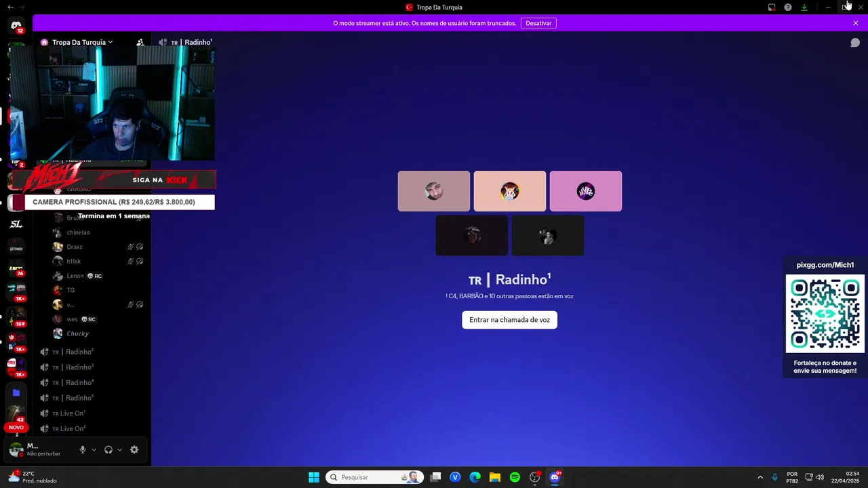Select the orange cat avatar participant tile
Viewport: 868px width, 488px height.
point(510,191)
